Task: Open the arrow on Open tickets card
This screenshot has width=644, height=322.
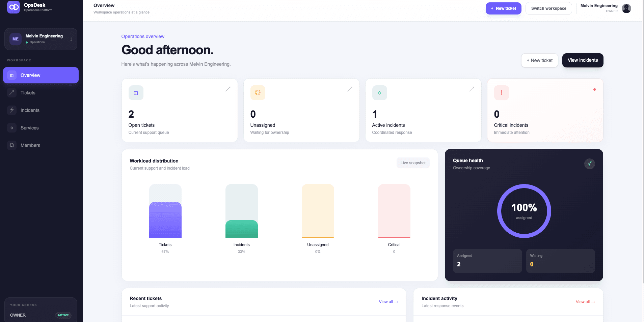Action: [228, 89]
